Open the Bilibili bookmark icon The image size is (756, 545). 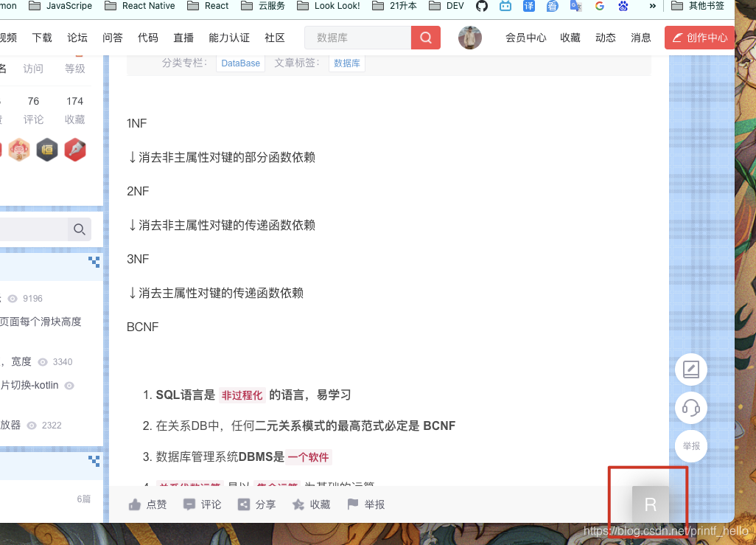point(505,6)
